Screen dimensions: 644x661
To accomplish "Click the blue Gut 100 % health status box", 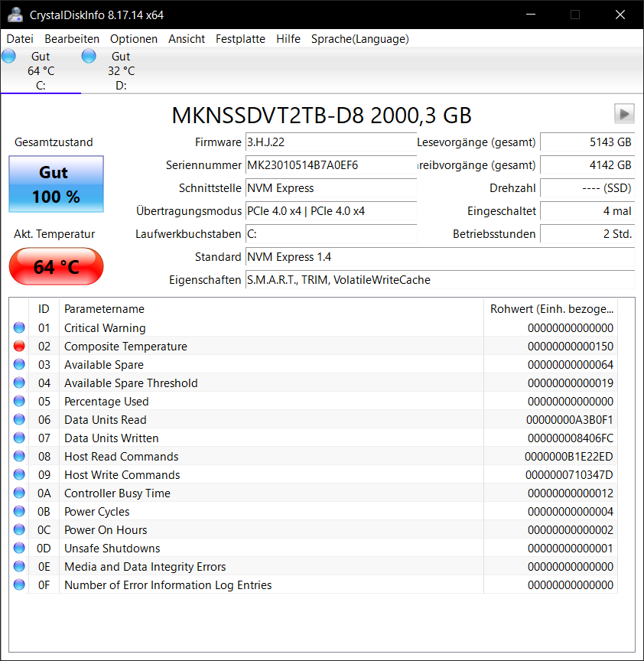I will pos(56,184).
